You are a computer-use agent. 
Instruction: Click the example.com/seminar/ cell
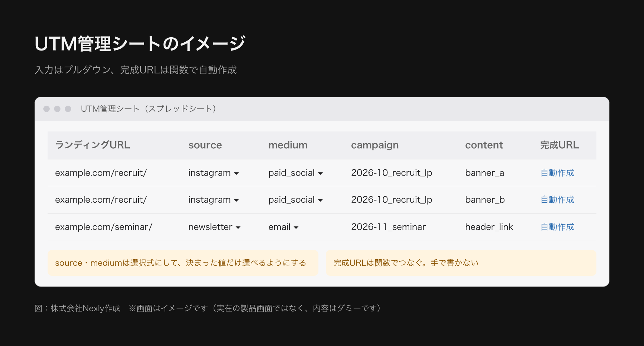point(104,227)
